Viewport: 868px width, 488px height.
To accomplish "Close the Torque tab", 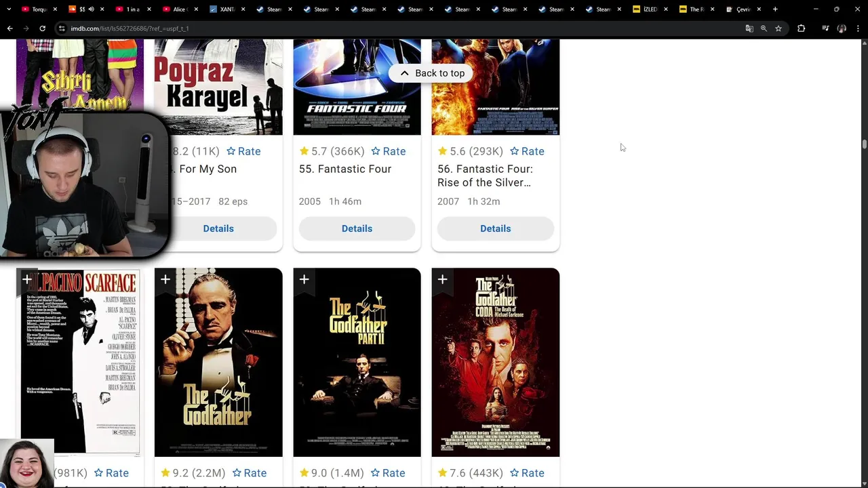I will point(55,9).
